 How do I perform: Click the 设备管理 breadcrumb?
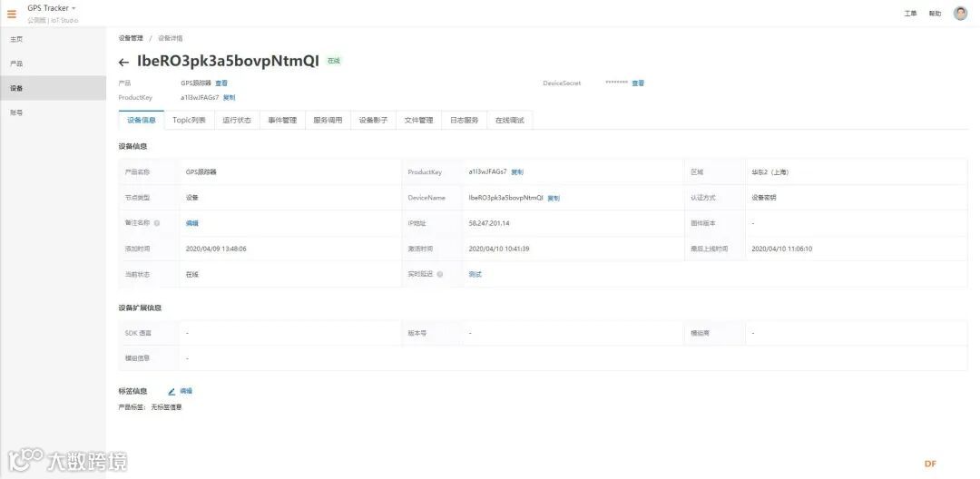click(131, 38)
